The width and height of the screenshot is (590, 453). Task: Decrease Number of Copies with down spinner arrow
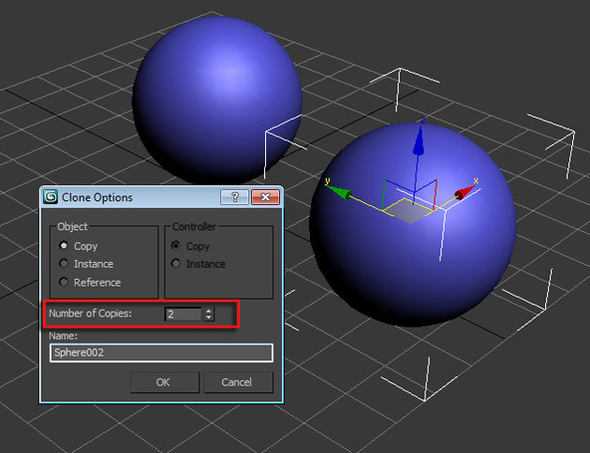(209, 318)
